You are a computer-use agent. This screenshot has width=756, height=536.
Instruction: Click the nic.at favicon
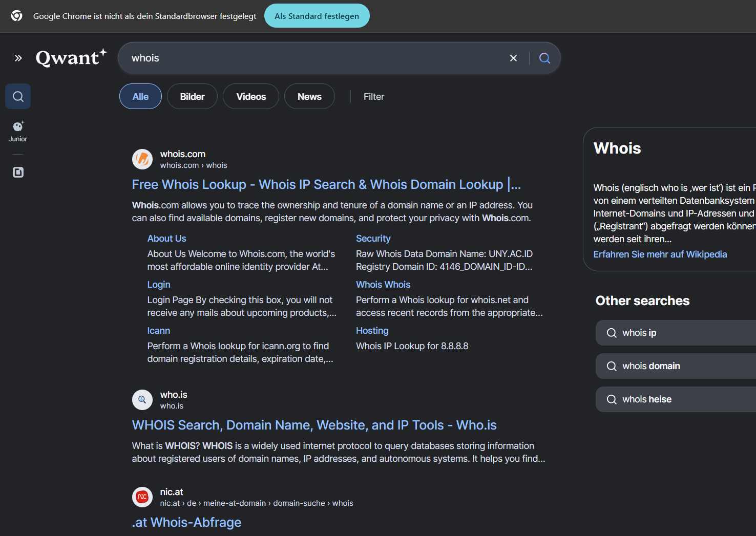142,497
